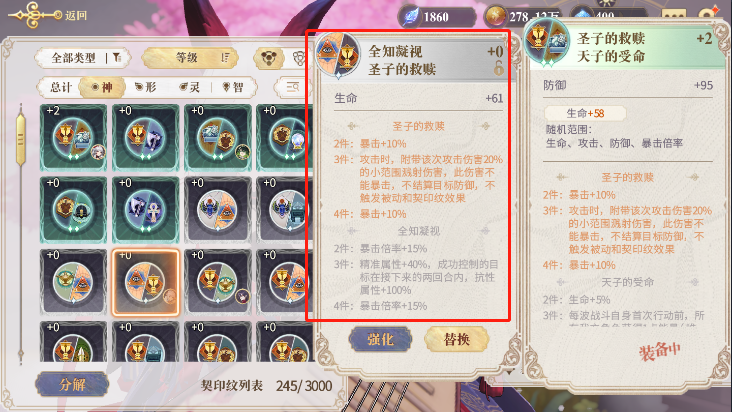Image resolution: width=732 pixels, height=412 pixels.
Task: Click the 分解 decompose button
Action: tap(72, 384)
